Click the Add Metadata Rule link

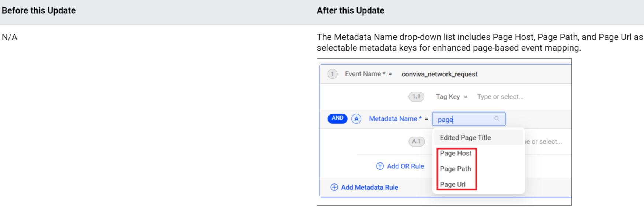pyautogui.click(x=369, y=187)
